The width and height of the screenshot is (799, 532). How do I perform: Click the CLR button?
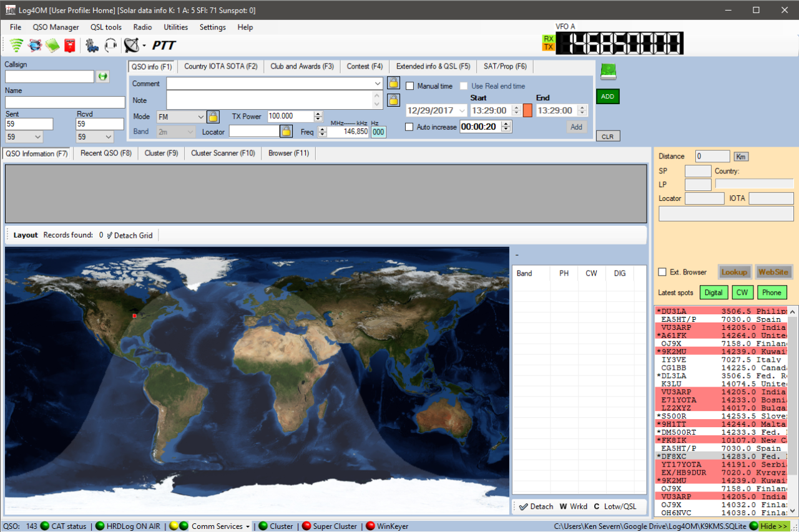click(x=608, y=136)
